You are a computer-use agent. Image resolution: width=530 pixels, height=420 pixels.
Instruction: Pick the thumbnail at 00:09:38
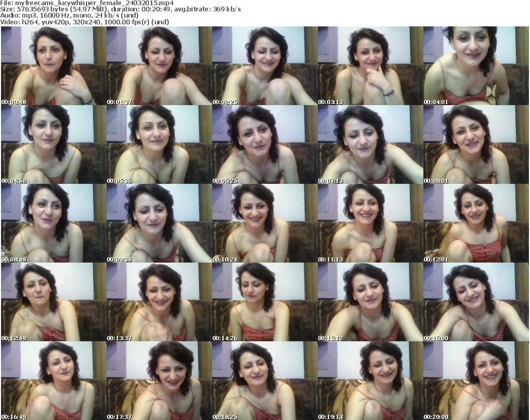point(159,223)
